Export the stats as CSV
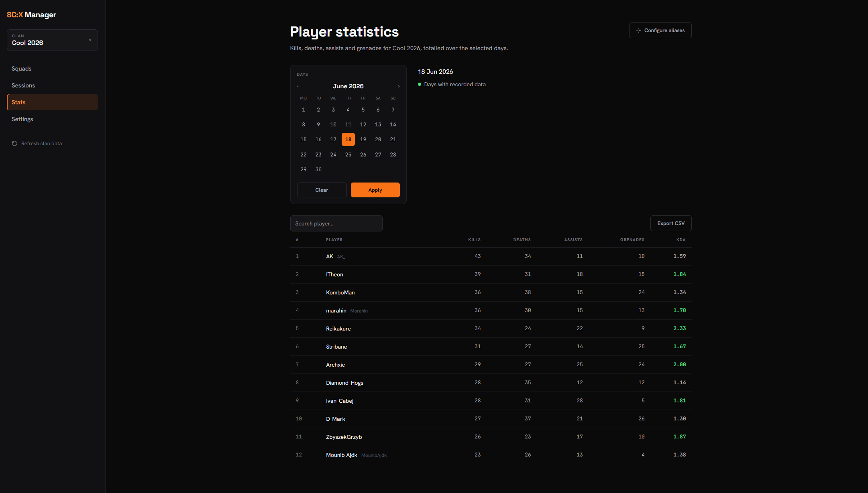868x493 pixels. pyautogui.click(x=671, y=223)
